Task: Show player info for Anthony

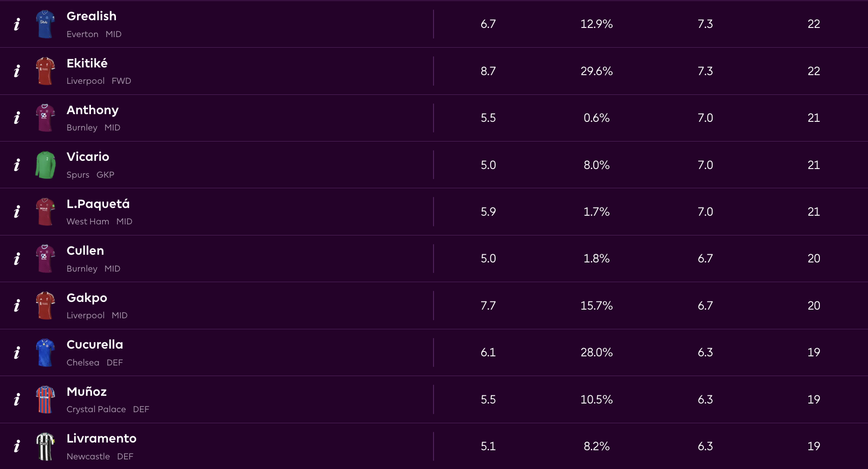Action: point(17,118)
